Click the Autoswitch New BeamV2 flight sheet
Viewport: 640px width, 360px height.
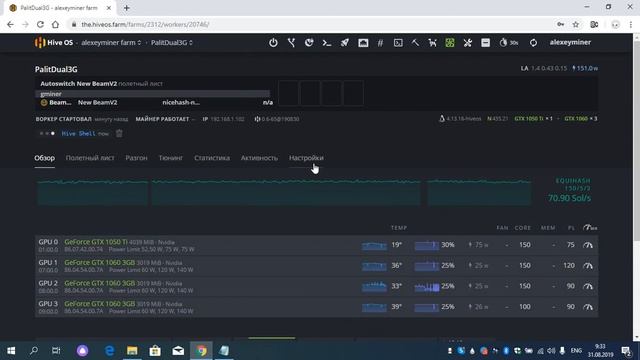point(78,84)
